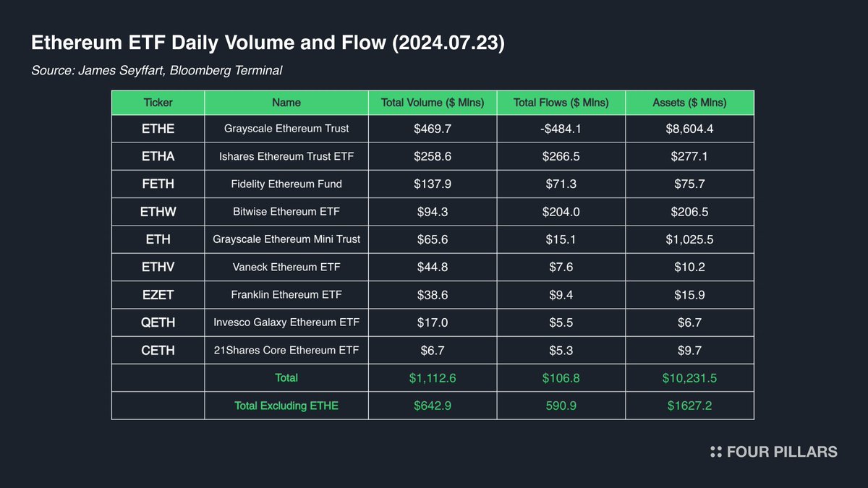Click the green Total row label

click(x=286, y=378)
